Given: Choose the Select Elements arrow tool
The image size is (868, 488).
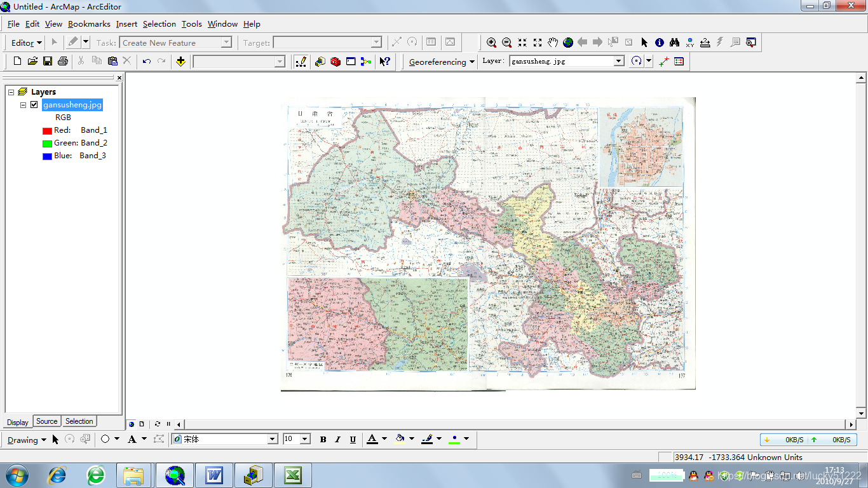Looking at the screenshot, I should point(644,43).
